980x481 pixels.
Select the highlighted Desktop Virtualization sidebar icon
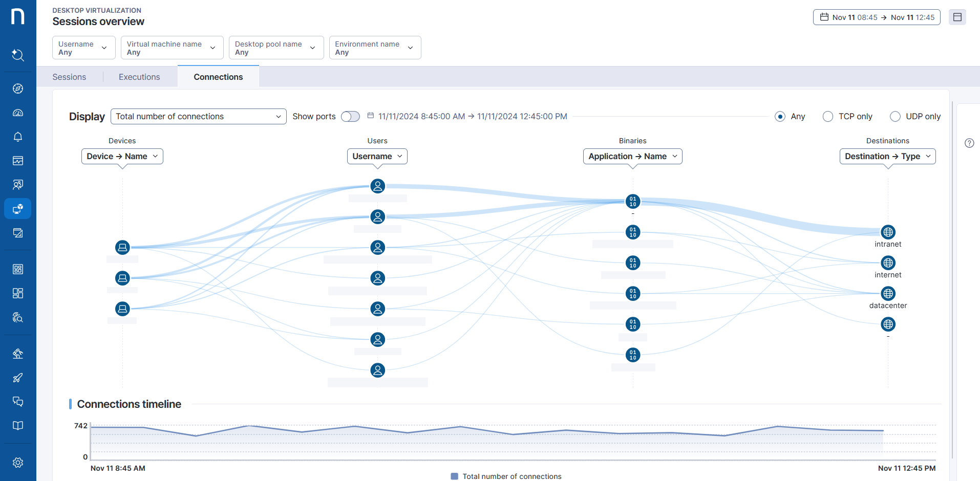(17, 208)
